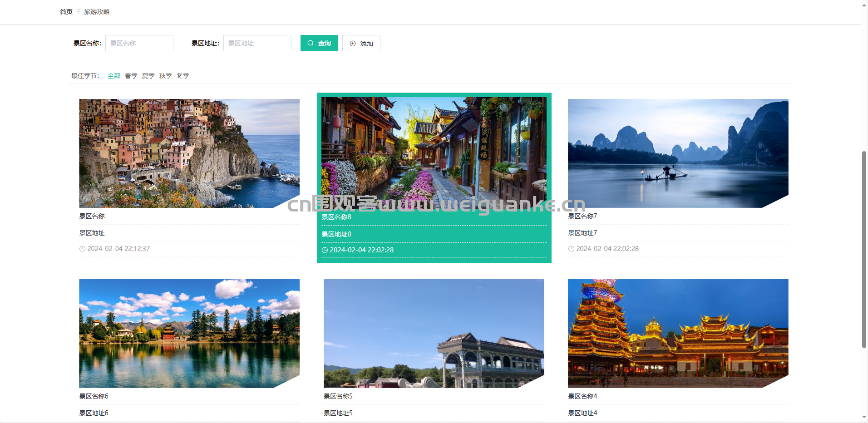This screenshot has width=868, height=423.
Task: Focus the 景区名称 search input
Action: (x=139, y=43)
